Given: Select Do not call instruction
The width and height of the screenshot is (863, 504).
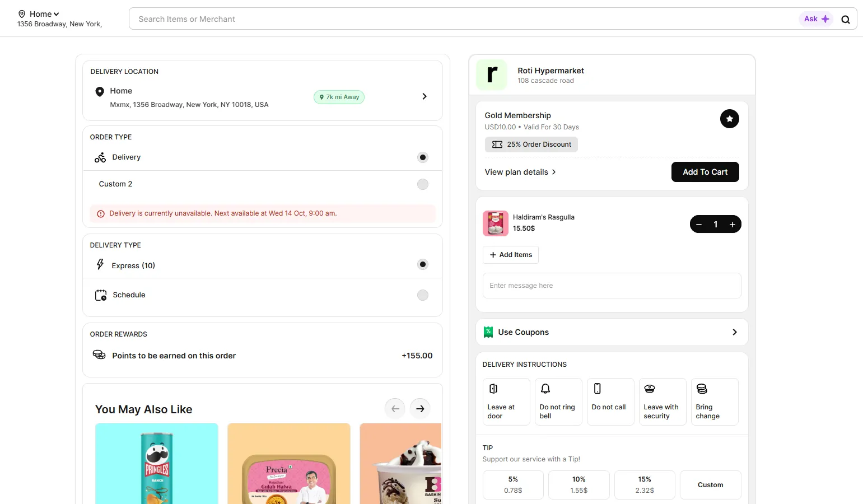Looking at the screenshot, I should coord(610,402).
